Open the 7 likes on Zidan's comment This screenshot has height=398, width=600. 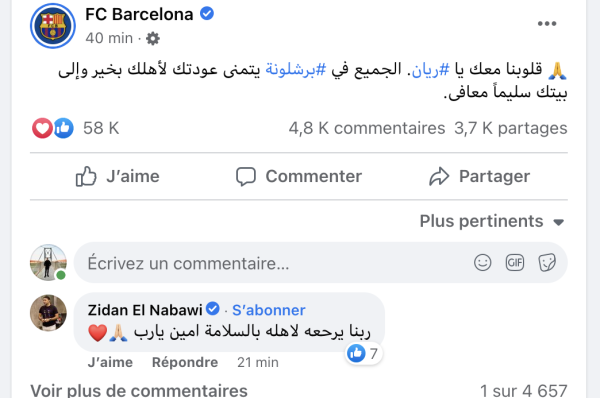(363, 353)
